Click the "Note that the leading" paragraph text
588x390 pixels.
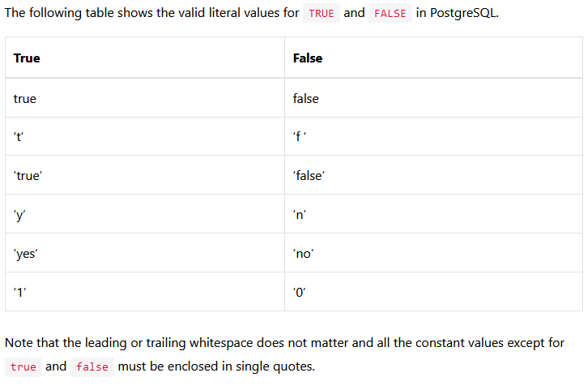click(x=284, y=343)
